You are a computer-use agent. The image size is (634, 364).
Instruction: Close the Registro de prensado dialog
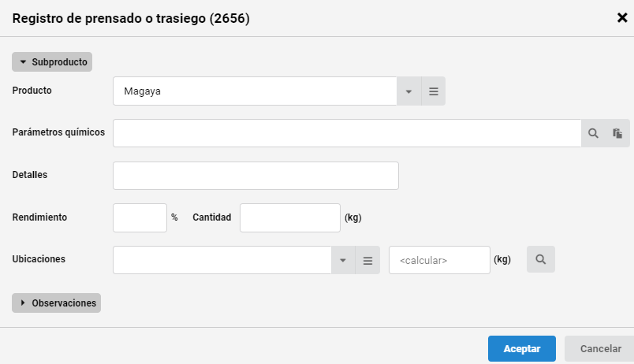pos(622,18)
